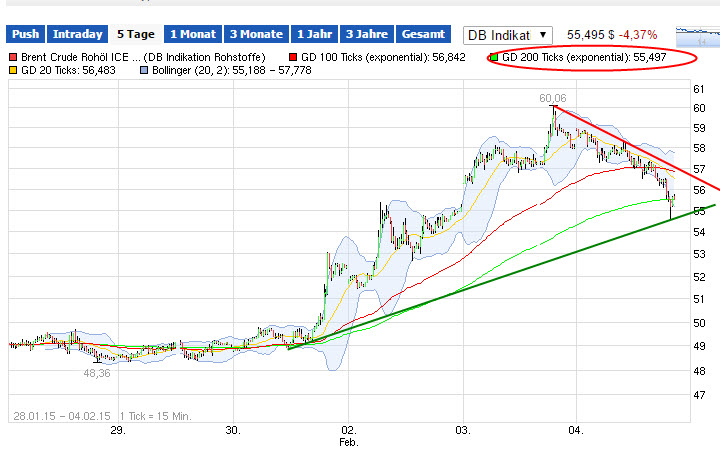Click the 61 price axis label

[699, 89]
